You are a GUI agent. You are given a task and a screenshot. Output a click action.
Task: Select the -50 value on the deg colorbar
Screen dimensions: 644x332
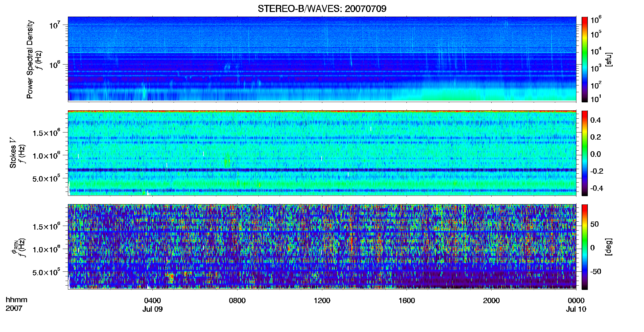(x=596, y=272)
